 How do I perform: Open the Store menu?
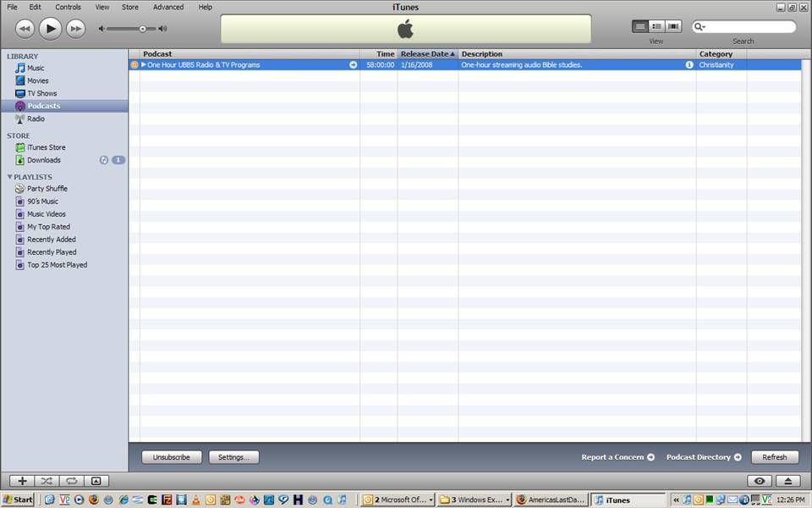(x=130, y=8)
